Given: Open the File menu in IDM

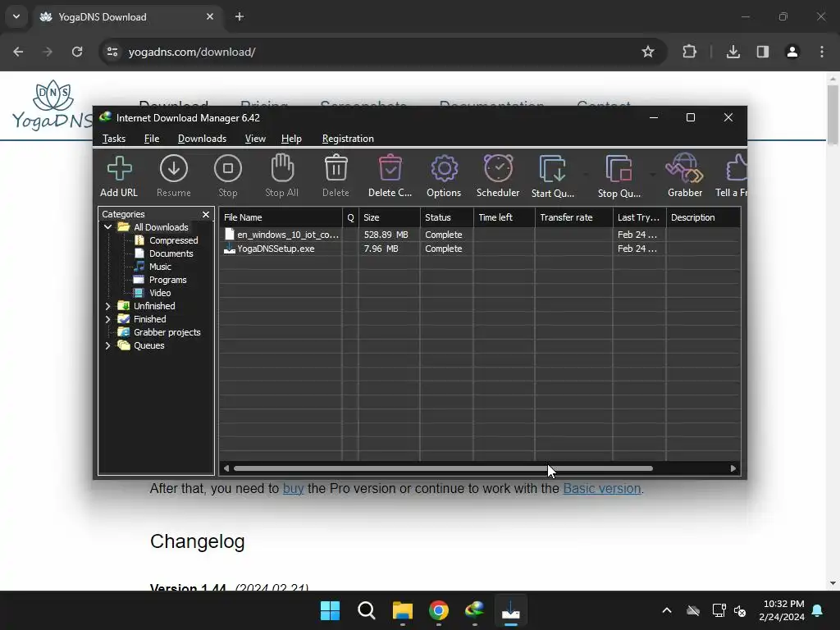Looking at the screenshot, I should [x=152, y=138].
